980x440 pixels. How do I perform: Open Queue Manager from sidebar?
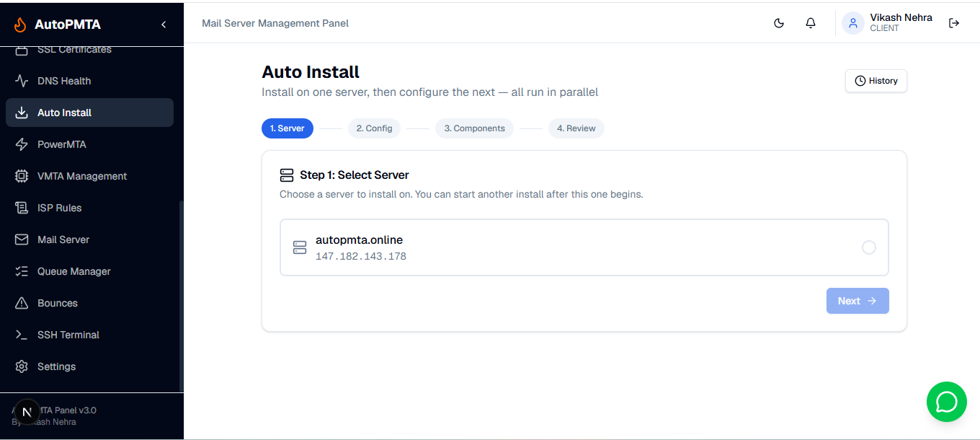(x=89, y=271)
